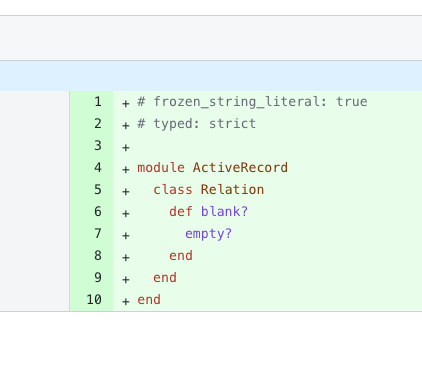This screenshot has width=422, height=367.
Task: Click the 'class Relation' code line
Action: [x=209, y=190]
